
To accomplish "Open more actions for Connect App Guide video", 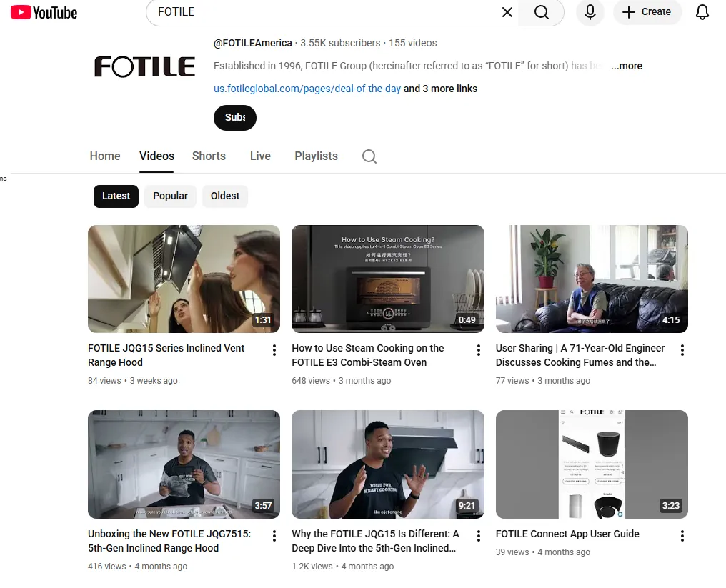I will pos(682,536).
